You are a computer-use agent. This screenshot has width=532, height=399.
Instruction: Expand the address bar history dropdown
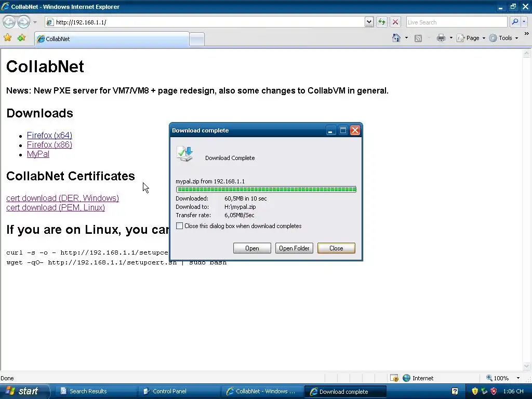click(369, 22)
